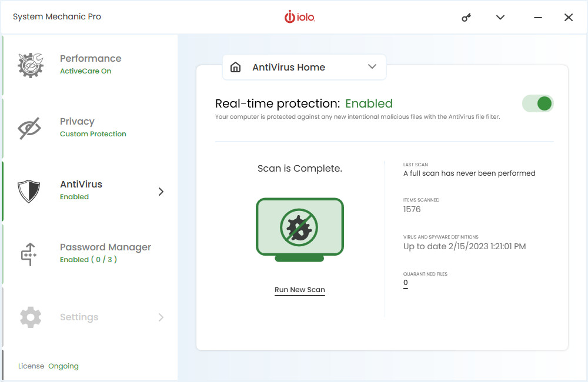Click the home icon beside AntiVirus Home
This screenshot has width=588, height=382.
pos(236,67)
